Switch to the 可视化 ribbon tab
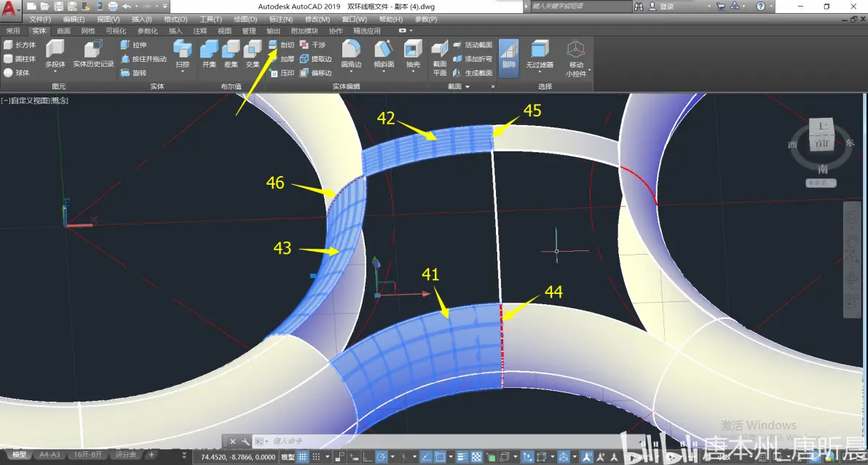 point(116,31)
